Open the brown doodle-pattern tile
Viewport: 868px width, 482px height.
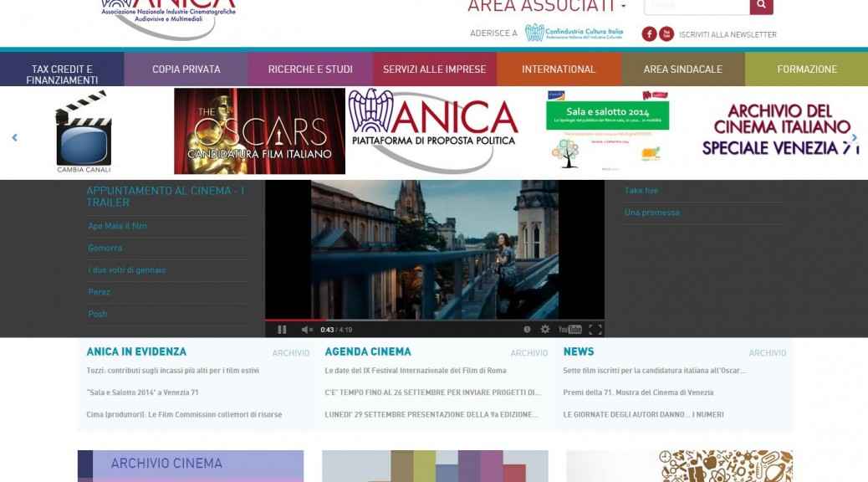click(679, 466)
